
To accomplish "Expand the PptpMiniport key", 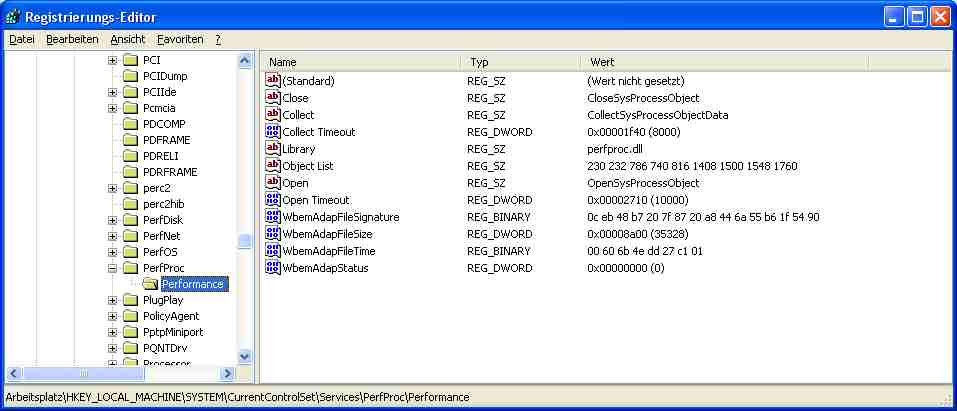I will [112, 332].
